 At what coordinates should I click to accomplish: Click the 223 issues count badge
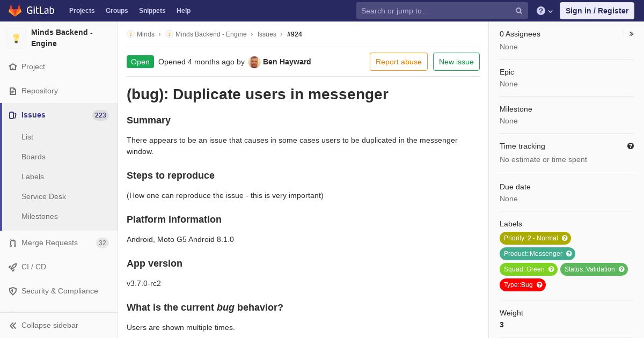100,115
